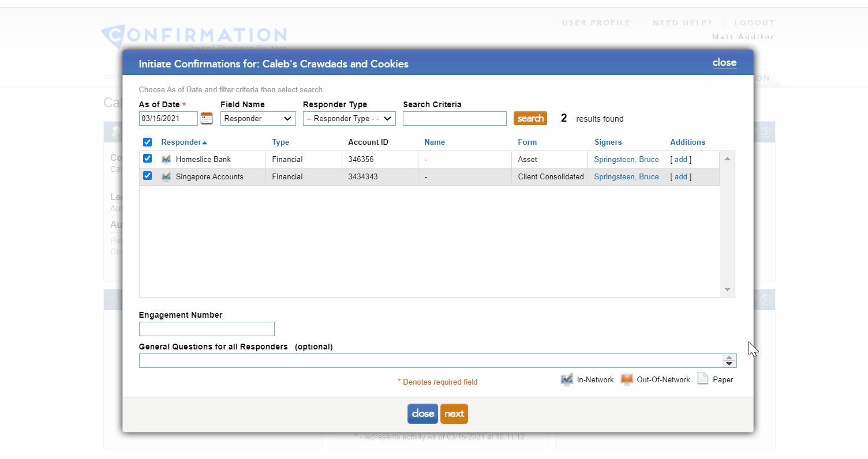This screenshot has height=459, width=868.
Task: Click the next button
Action: tap(454, 413)
